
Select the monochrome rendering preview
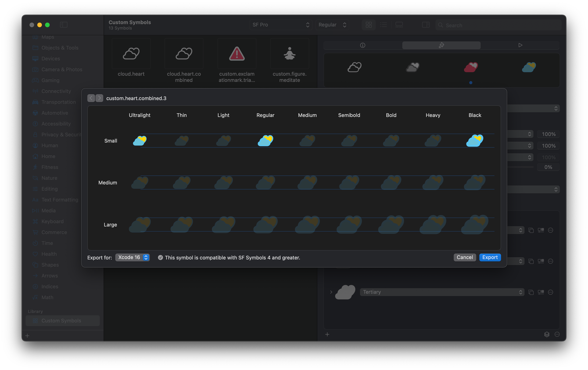pyautogui.click(x=355, y=67)
